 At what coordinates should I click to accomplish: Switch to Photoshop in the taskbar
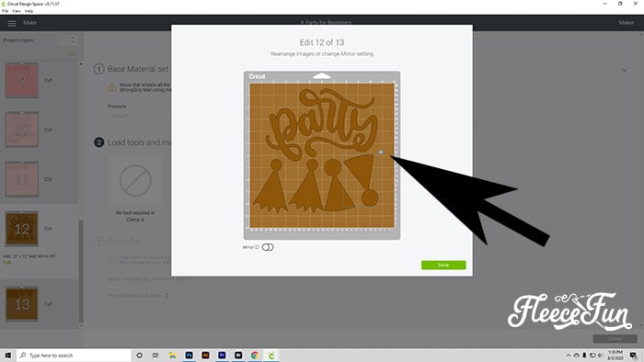[x=189, y=356]
